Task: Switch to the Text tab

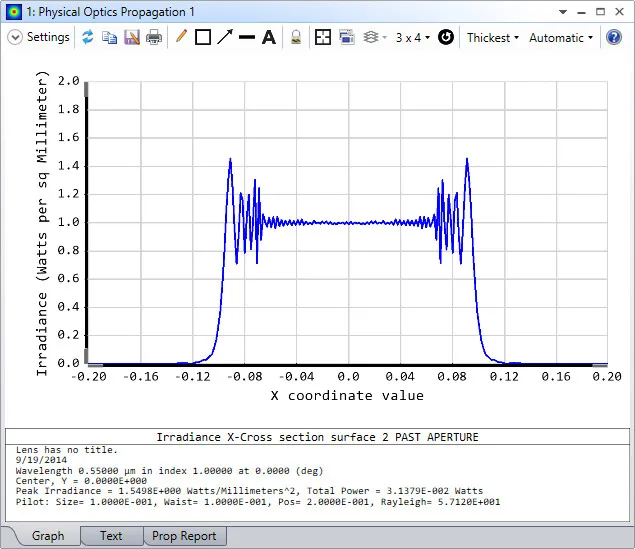Action: (111, 536)
